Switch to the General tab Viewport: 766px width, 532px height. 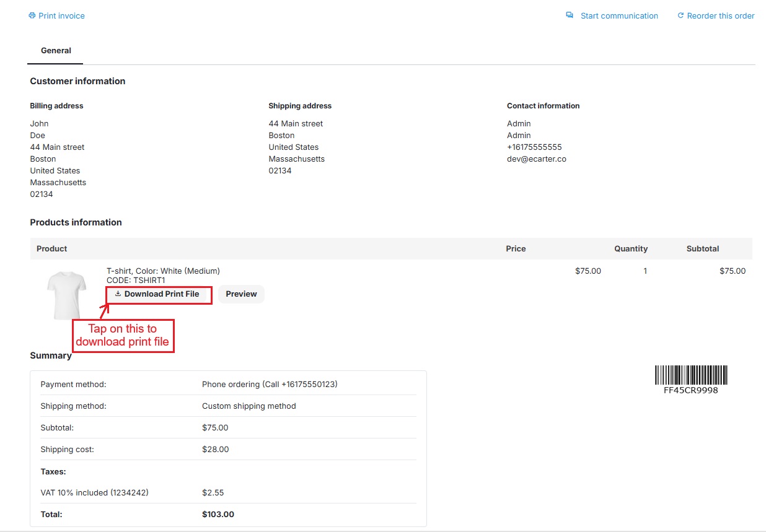point(56,51)
